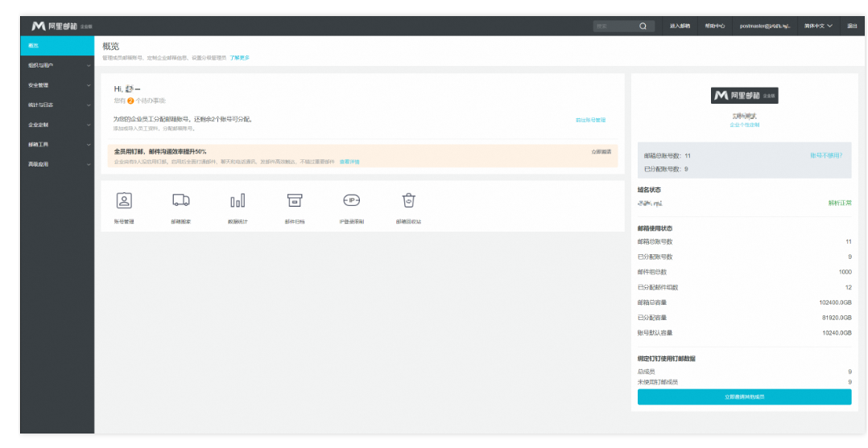Click the 账号不够用? link
The image size is (868, 448).
[826, 155]
